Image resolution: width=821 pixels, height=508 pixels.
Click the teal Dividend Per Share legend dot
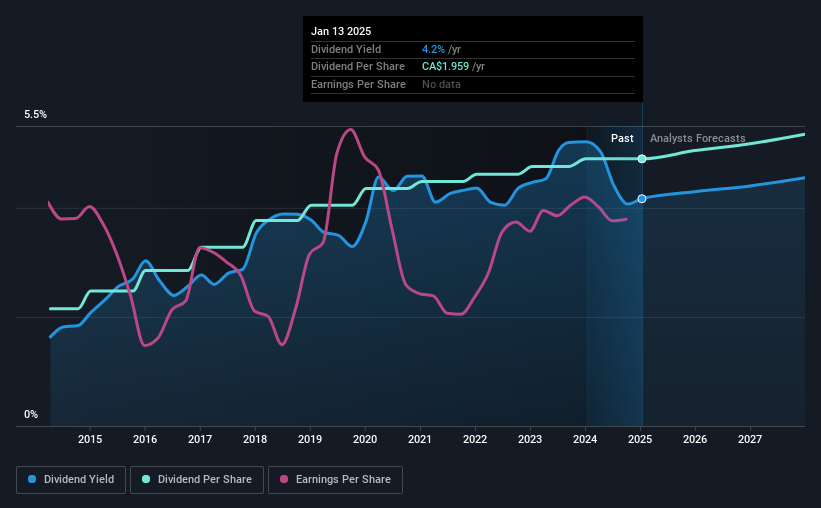(x=146, y=479)
